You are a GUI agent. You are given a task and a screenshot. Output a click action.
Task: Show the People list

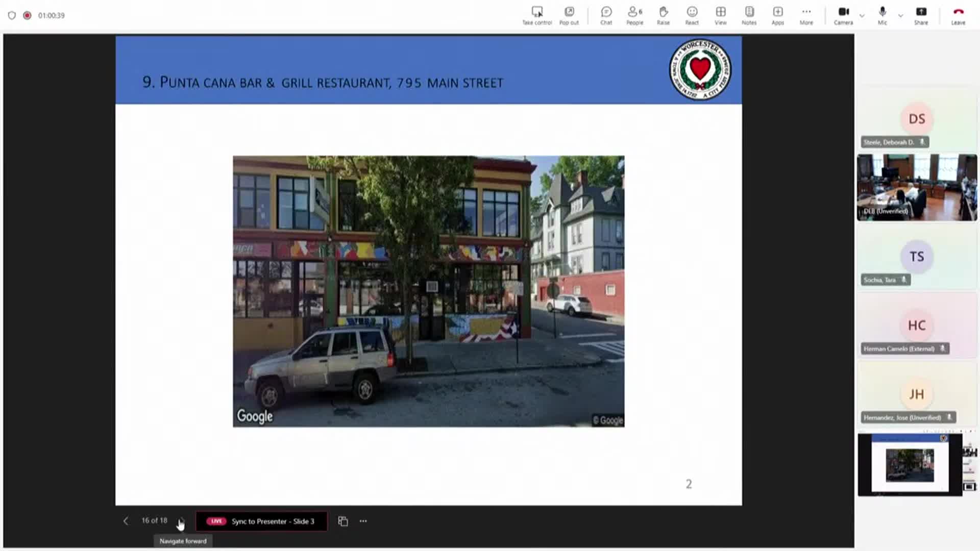[634, 15]
